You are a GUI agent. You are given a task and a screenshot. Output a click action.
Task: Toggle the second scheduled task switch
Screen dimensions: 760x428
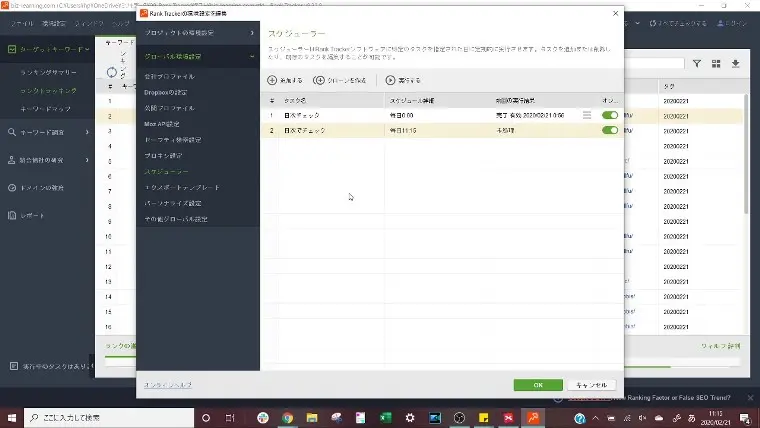coord(609,130)
